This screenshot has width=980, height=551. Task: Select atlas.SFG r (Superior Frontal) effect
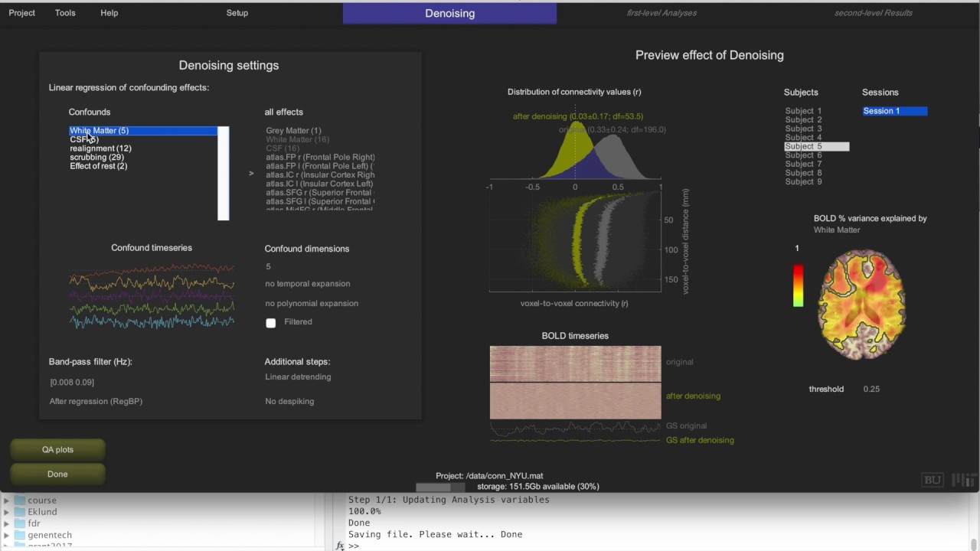tap(320, 193)
